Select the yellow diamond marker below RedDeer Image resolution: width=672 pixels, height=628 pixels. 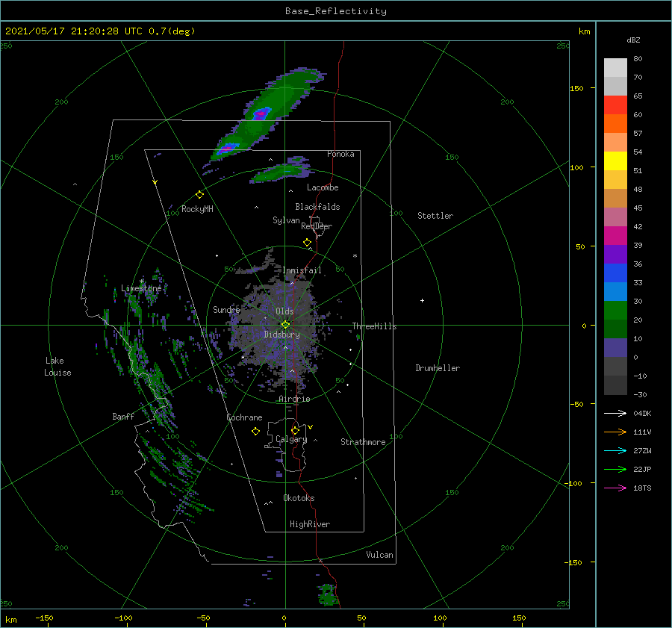(x=307, y=243)
